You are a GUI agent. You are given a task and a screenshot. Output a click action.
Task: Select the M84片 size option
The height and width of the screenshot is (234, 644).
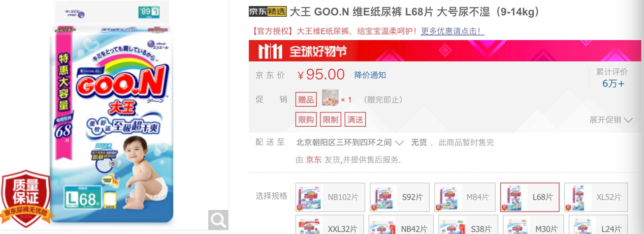pos(465,197)
